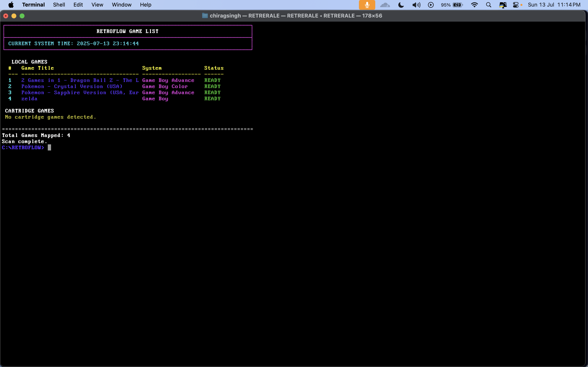
Task: Click the Pokemon Crystal Version row
Action: pos(72,86)
